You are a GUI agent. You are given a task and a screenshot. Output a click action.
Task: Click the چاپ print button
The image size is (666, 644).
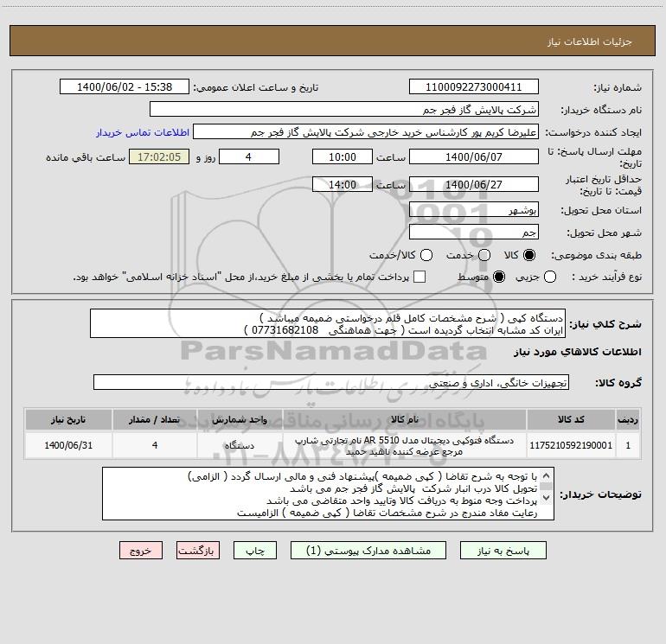click(x=255, y=551)
